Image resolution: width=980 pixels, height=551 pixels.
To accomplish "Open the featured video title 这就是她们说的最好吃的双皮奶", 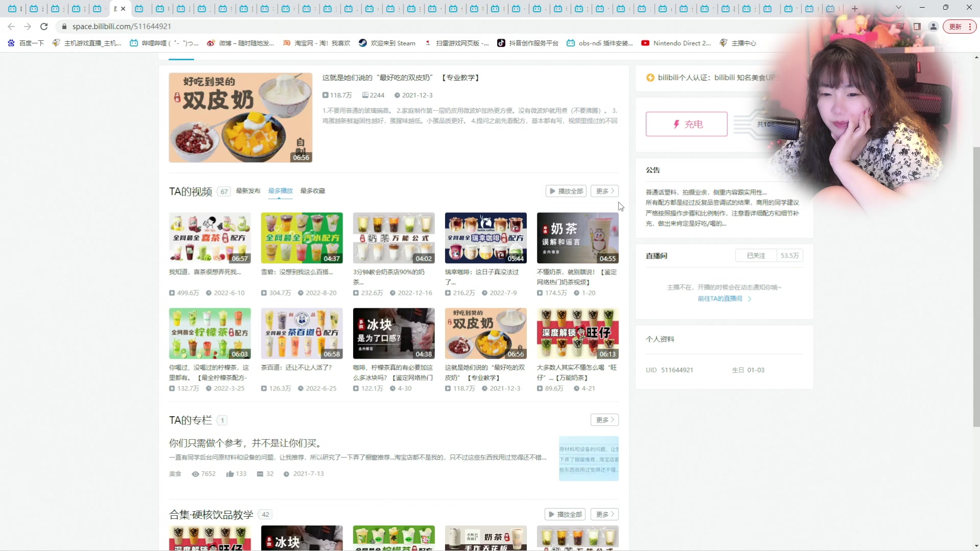I will [x=401, y=78].
